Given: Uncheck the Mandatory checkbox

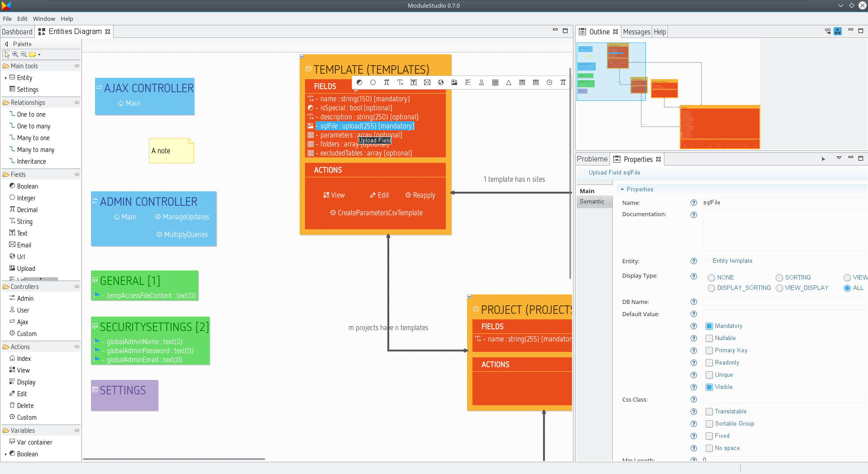Looking at the screenshot, I should (709, 326).
